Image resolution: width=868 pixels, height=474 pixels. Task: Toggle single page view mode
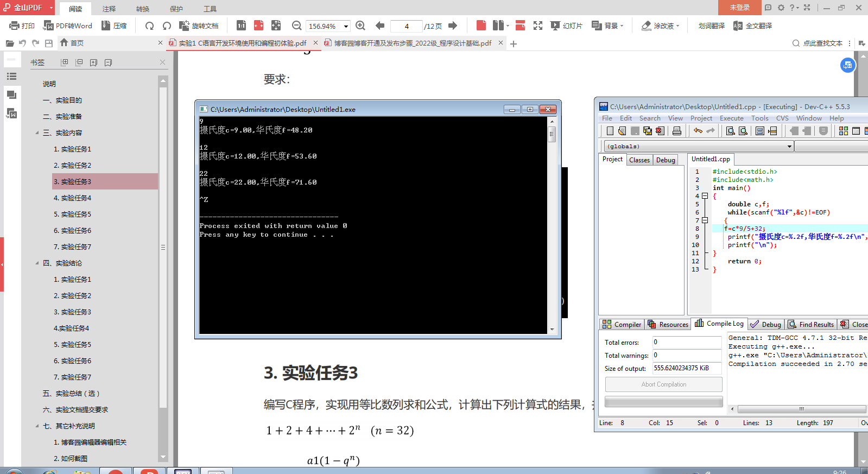point(481,26)
